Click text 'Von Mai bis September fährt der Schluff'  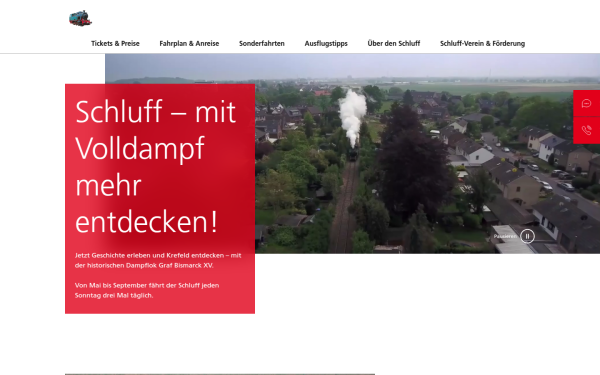pos(137,285)
